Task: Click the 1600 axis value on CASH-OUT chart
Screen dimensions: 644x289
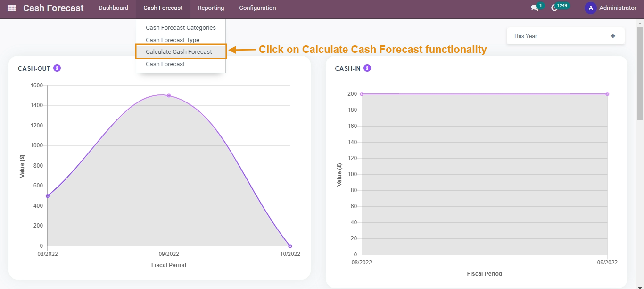Action: point(37,85)
